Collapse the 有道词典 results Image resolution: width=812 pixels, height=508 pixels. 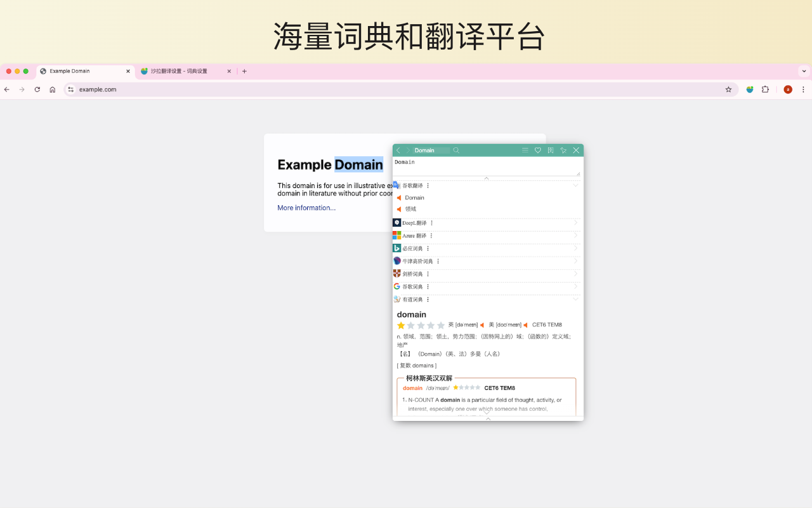(576, 299)
